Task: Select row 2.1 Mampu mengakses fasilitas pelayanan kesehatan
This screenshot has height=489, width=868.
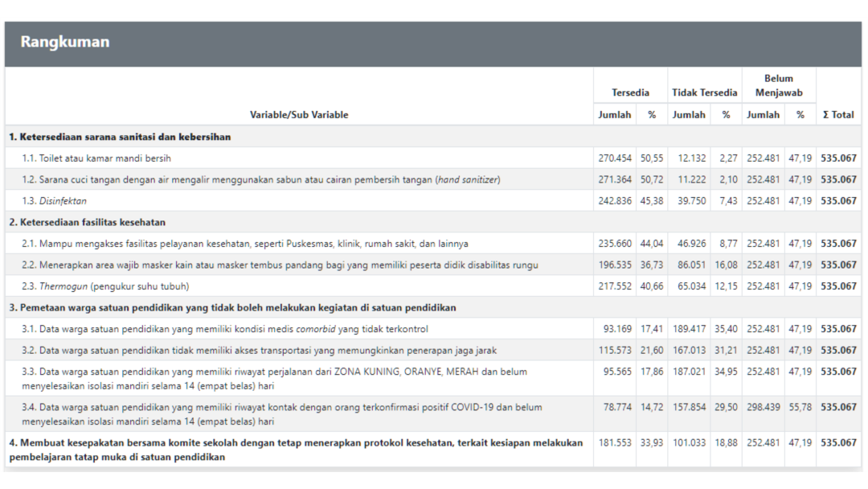Action: tap(433, 244)
